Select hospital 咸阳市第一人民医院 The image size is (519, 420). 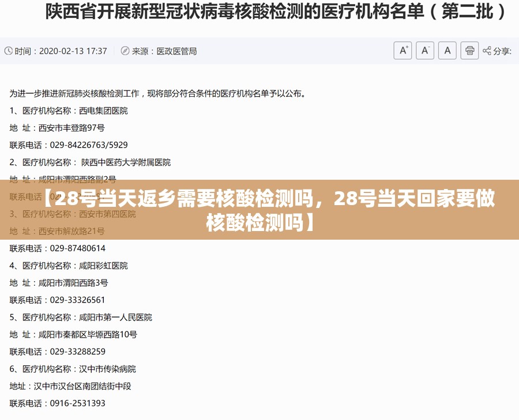115,317
